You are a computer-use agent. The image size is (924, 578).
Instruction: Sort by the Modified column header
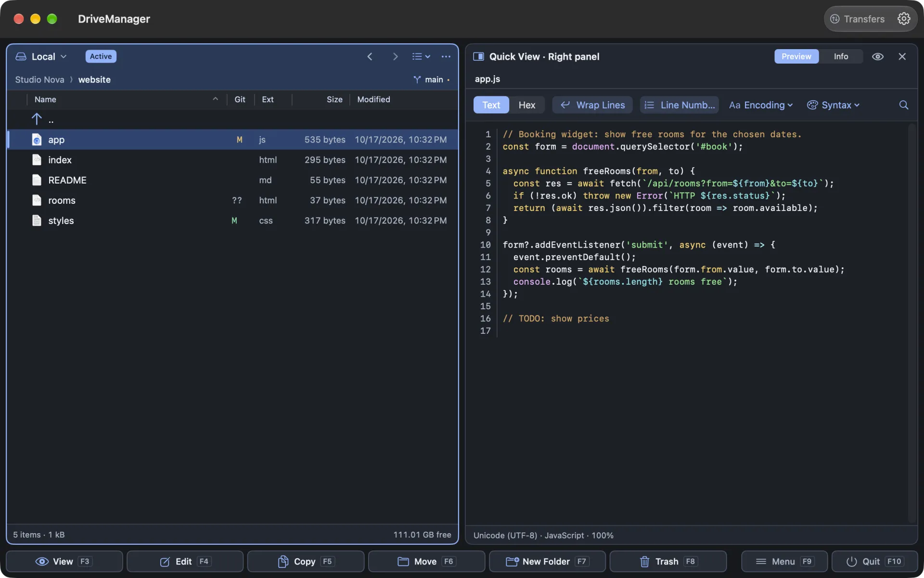click(373, 99)
